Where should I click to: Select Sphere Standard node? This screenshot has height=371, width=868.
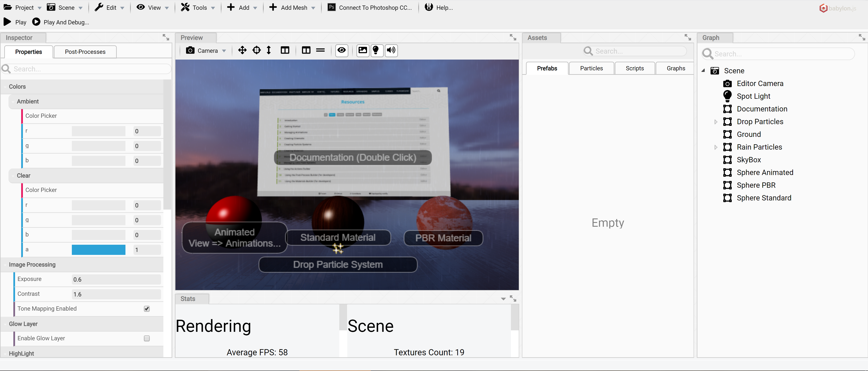tap(764, 198)
